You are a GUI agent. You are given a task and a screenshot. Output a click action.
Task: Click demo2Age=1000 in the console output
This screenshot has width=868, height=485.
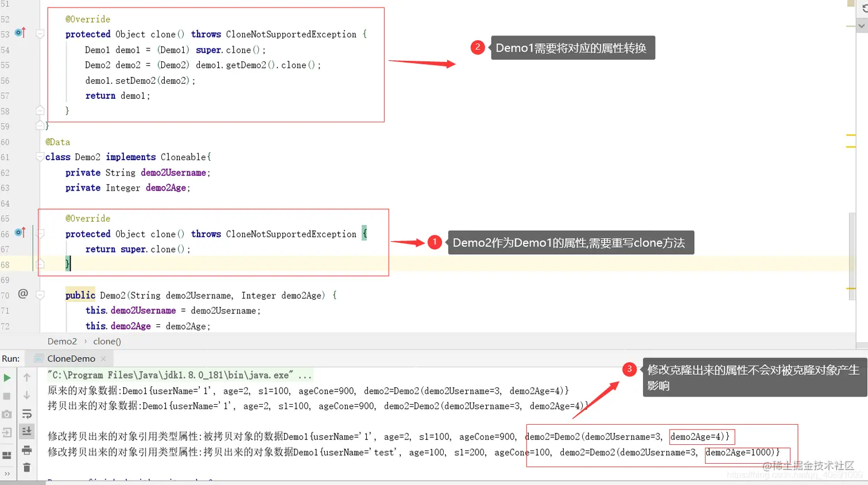coord(739,452)
